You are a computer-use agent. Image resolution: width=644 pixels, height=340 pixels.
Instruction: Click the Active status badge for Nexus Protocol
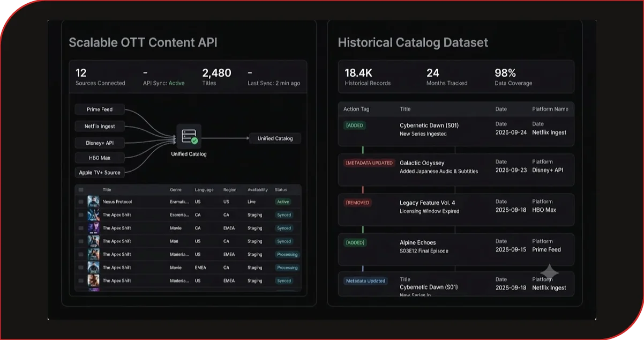(283, 202)
